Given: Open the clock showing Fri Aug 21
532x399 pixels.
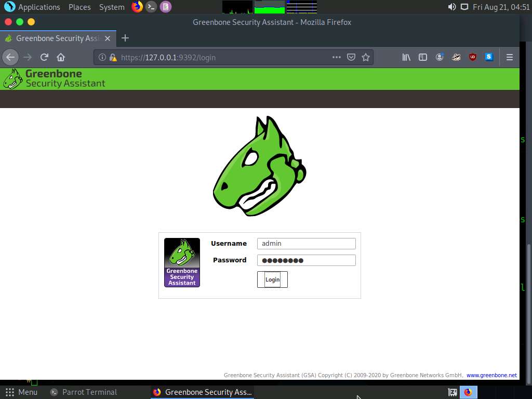Looking at the screenshot, I should pos(501,7).
